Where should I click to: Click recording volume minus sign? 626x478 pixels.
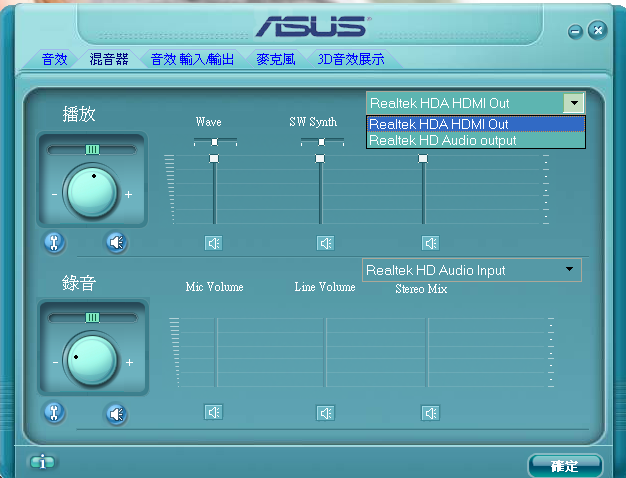click(x=55, y=363)
